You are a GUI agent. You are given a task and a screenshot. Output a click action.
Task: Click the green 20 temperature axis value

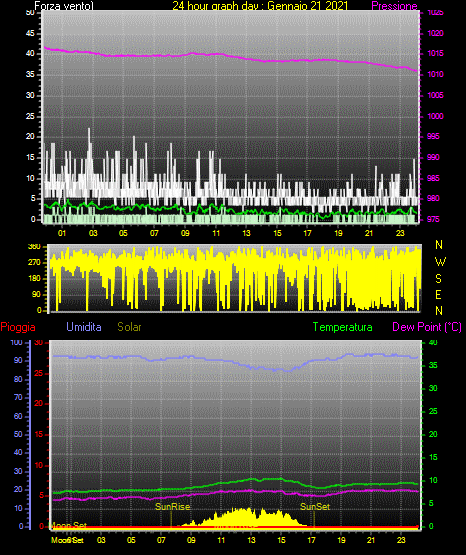coord(433,434)
